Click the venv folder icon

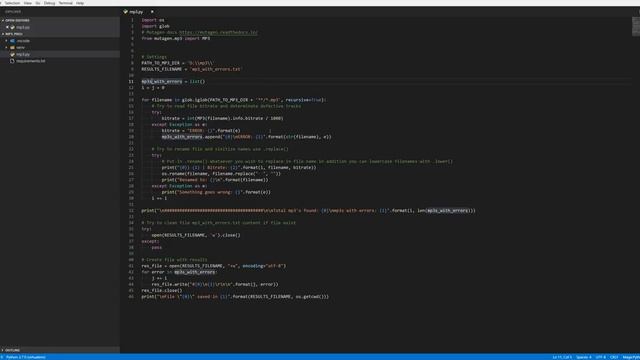click(13, 47)
